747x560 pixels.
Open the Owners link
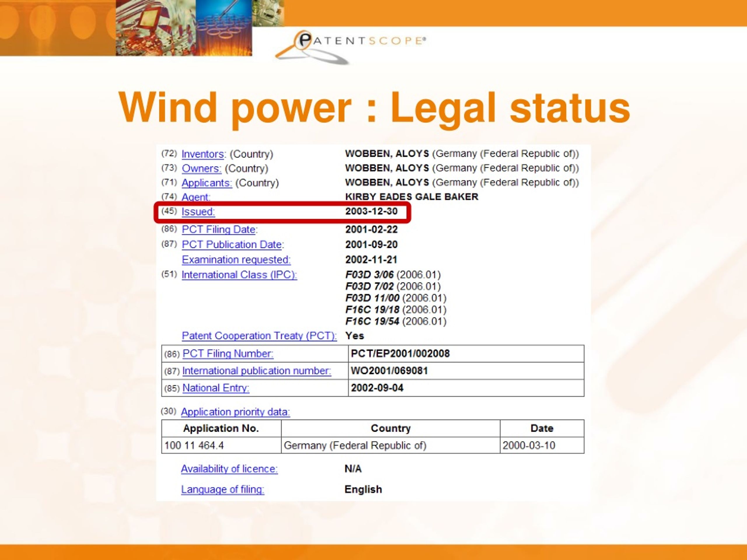202,169
